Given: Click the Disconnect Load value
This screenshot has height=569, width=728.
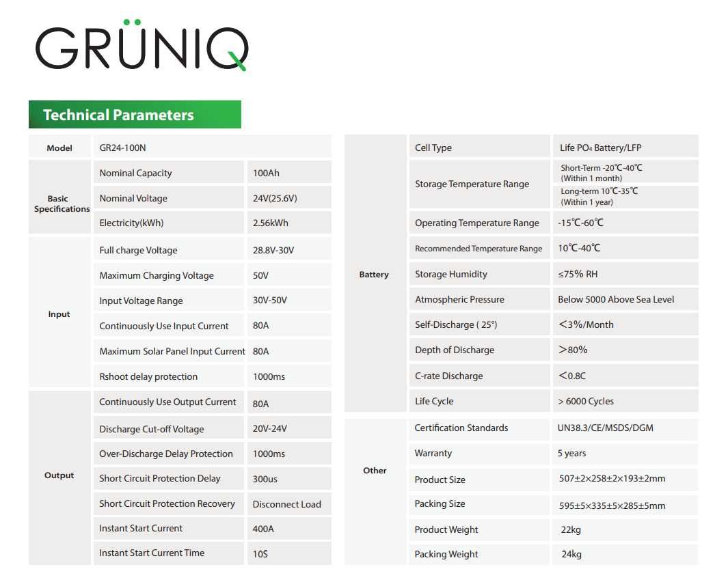Looking at the screenshot, I should pyautogui.click(x=287, y=504).
